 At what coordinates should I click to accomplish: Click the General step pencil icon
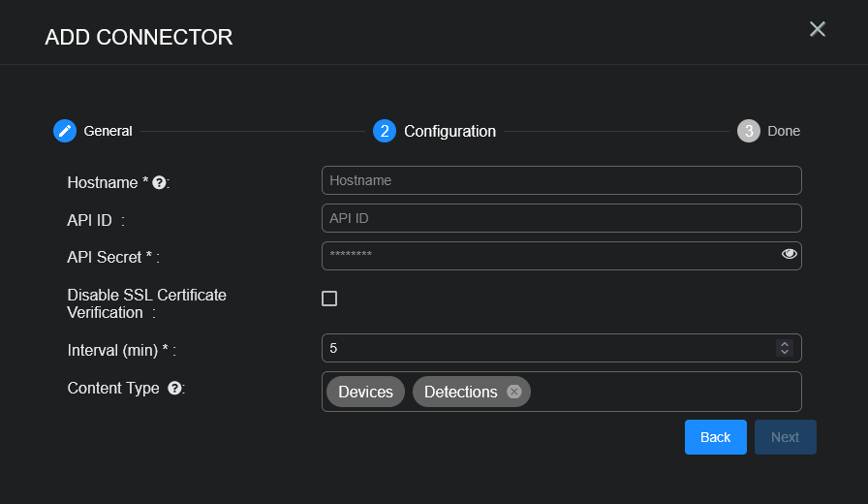[x=65, y=131]
